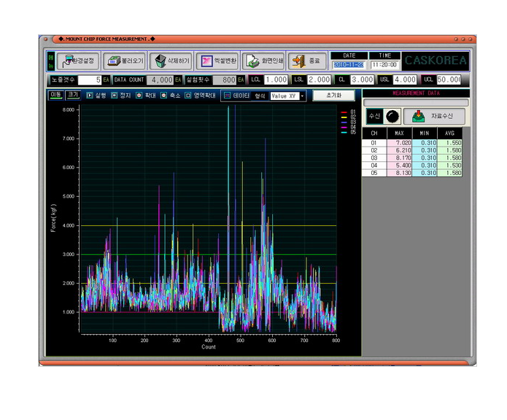
Task: Click the red channel 01 legend swatch
Action: click(344, 112)
